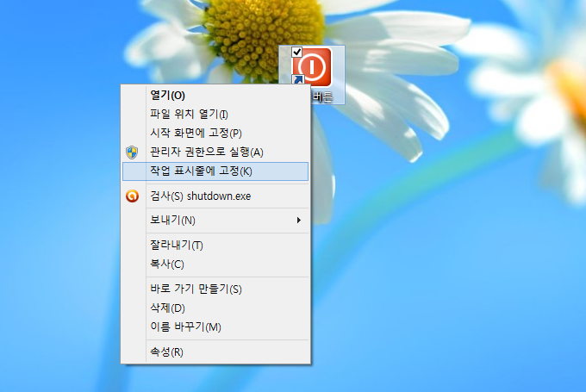
Task: Open the 보내기(N) submenu
Action: click(215, 220)
